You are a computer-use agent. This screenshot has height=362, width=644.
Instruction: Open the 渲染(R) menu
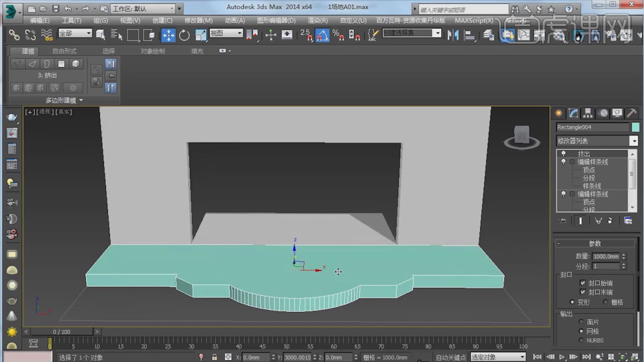pos(317,21)
